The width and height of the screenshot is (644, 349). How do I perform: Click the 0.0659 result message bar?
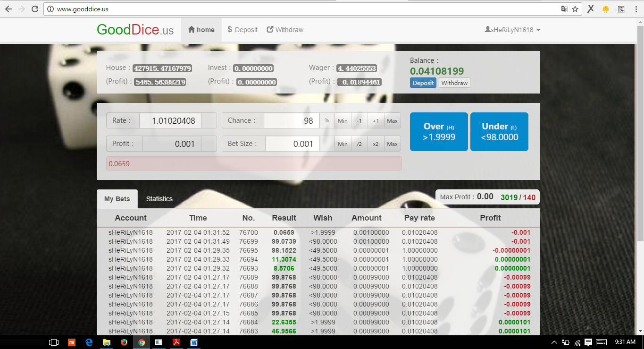[254, 163]
